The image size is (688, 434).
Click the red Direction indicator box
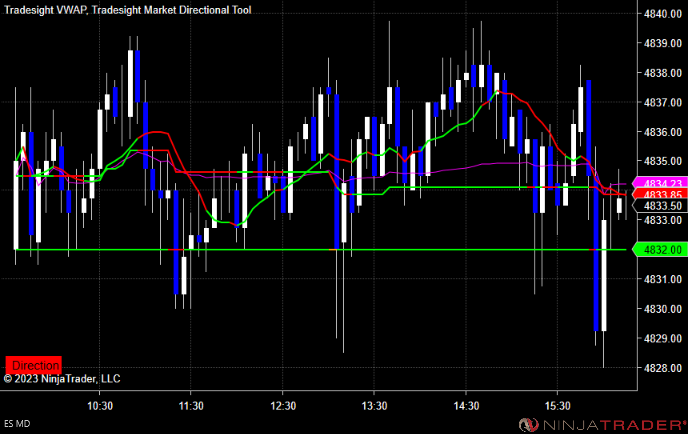coord(34,365)
